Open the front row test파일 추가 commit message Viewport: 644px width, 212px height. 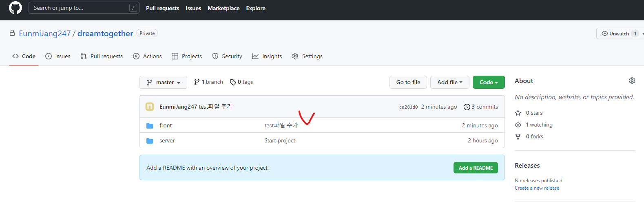(281, 125)
